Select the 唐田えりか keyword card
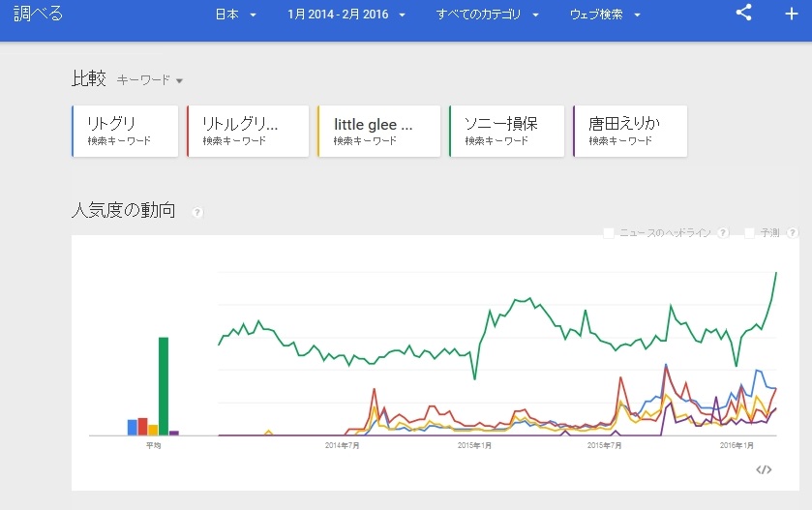This screenshot has width=812, height=510. point(630,131)
